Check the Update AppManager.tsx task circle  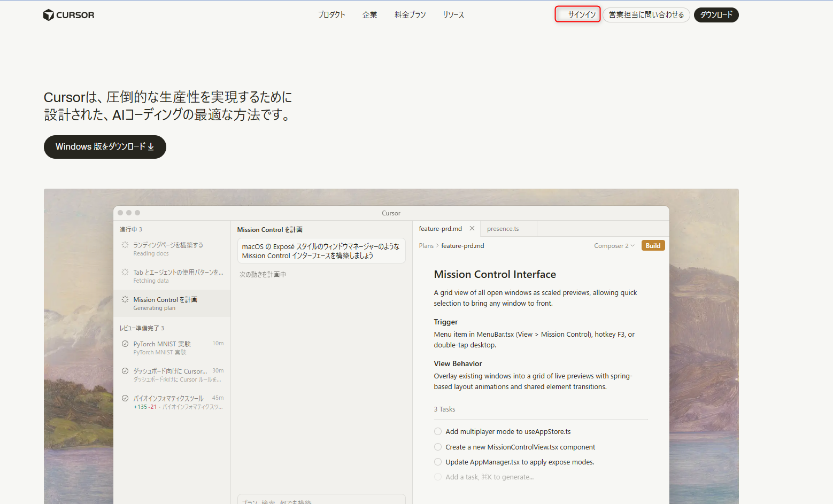click(x=438, y=462)
